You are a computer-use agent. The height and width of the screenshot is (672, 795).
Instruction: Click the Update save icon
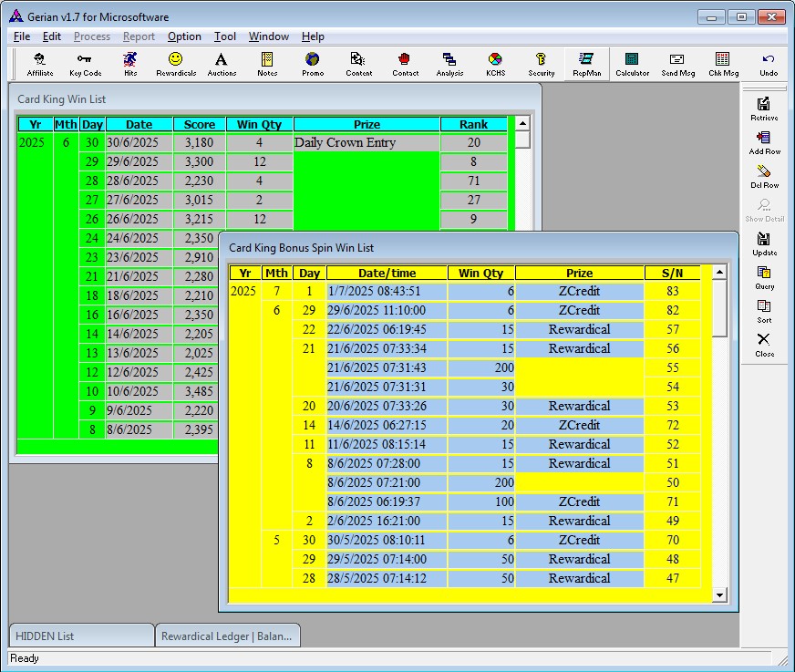pyautogui.click(x=764, y=243)
